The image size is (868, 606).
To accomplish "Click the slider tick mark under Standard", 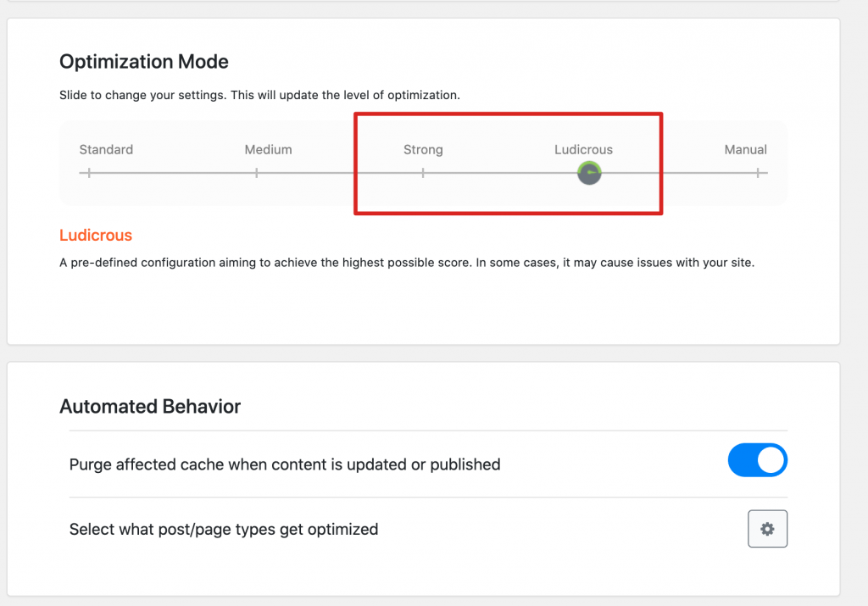I will (x=89, y=173).
